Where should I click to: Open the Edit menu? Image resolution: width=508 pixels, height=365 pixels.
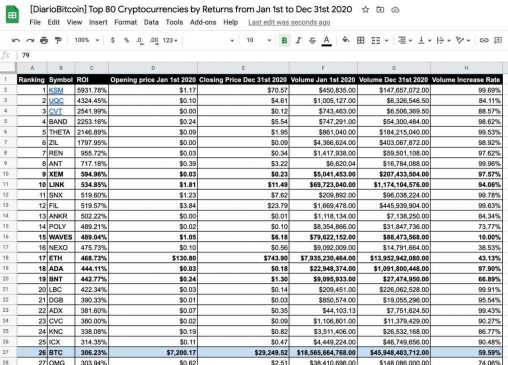click(53, 22)
